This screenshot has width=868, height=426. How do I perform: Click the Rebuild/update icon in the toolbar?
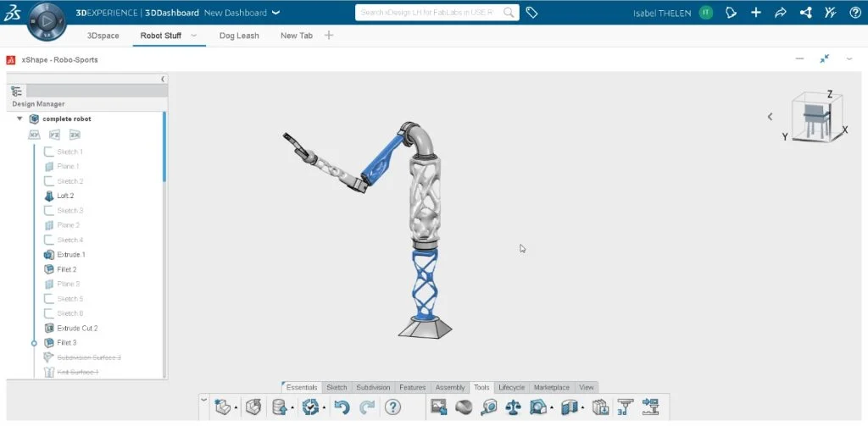click(x=310, y=407)
